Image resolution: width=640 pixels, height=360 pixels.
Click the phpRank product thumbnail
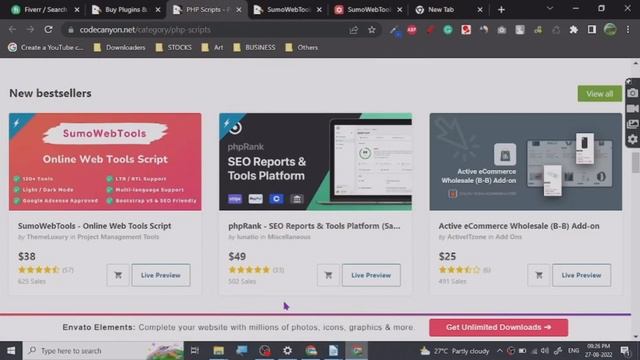click(316, 162)
